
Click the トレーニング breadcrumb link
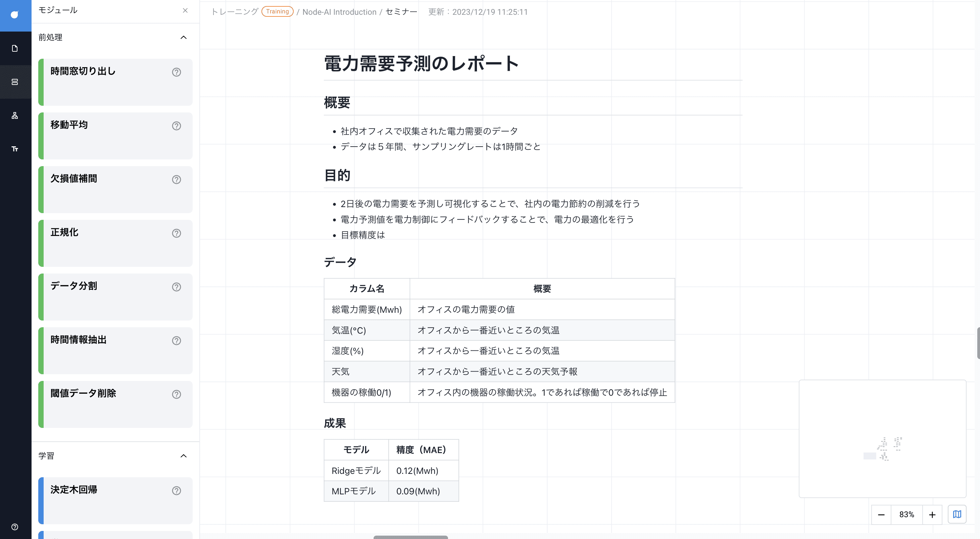pyautogui.click(x=235, y=12)
